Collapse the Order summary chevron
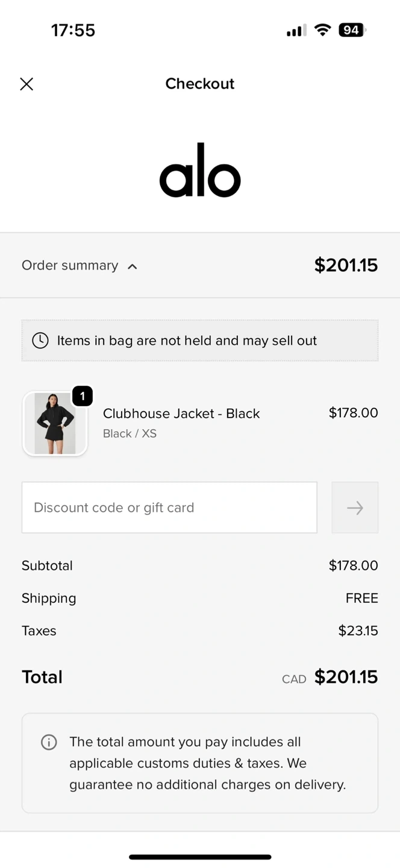The width and height of the screenshot is (400, 868). pos(133,266)
